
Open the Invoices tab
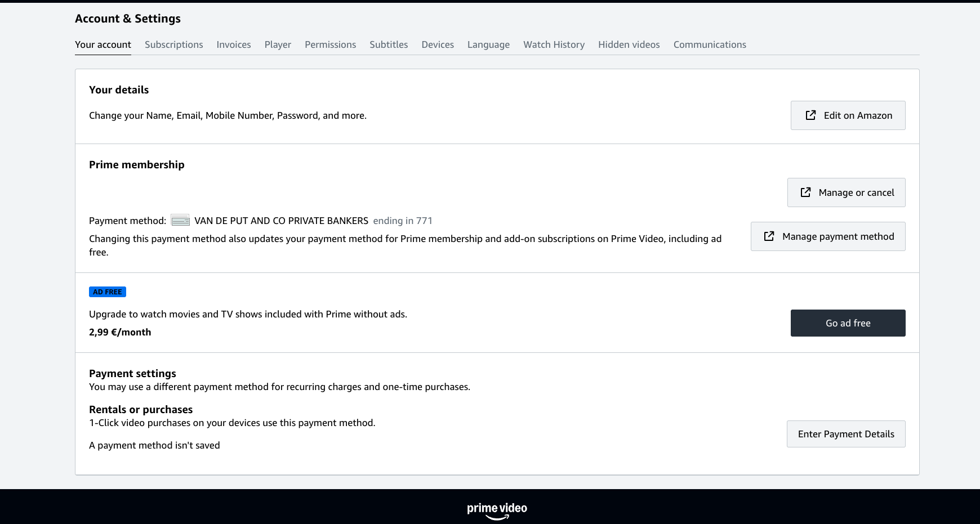234,44
